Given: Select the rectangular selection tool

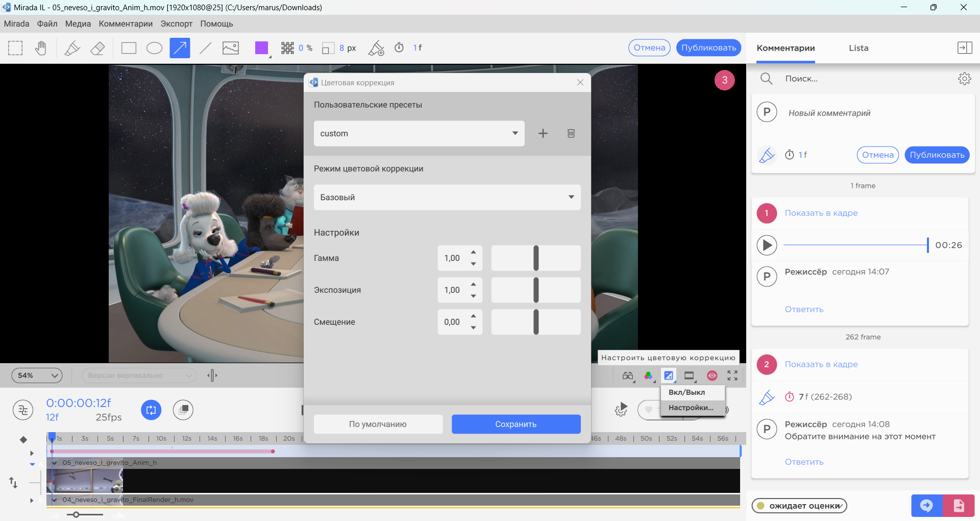Looking at the screenshot, I should click(x=15, y=48).
